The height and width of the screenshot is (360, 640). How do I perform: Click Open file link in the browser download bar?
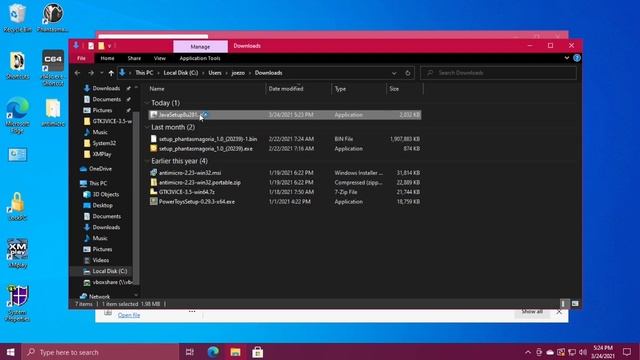click(129, 315)
